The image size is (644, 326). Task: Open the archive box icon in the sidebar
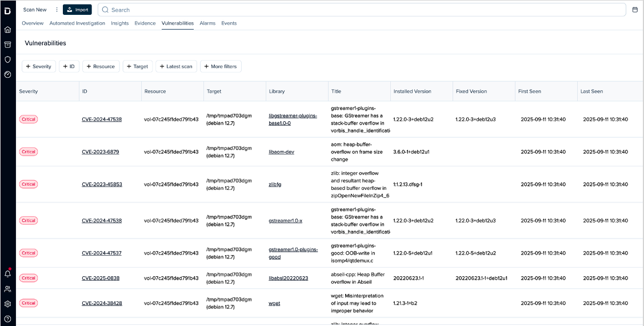click(7, 45)
